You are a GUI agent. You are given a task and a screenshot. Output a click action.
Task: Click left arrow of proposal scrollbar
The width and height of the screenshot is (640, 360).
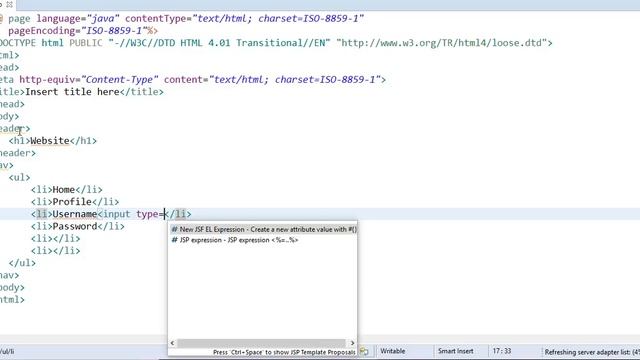click(172, 343)
